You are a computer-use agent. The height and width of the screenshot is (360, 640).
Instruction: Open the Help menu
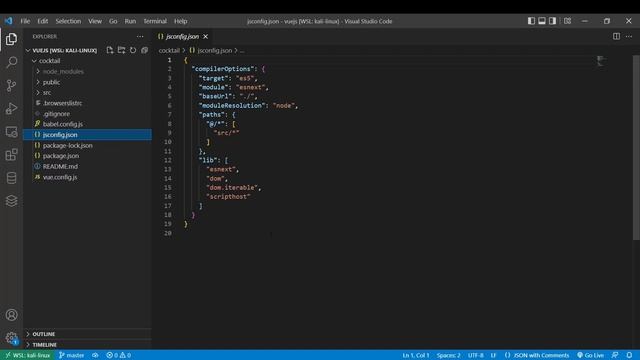coord(180,21)
